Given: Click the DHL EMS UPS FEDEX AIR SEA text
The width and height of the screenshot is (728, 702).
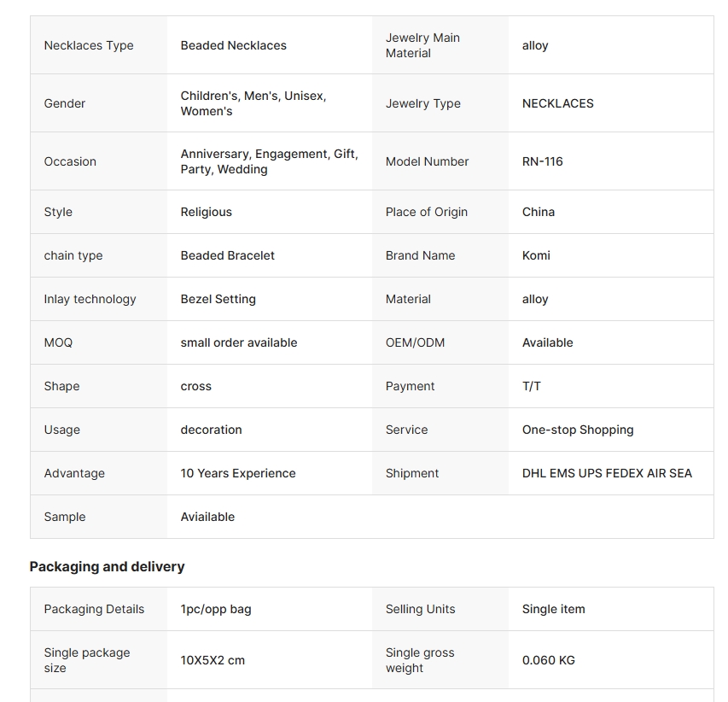Looking at the screenshot, I should click(608, 473).
